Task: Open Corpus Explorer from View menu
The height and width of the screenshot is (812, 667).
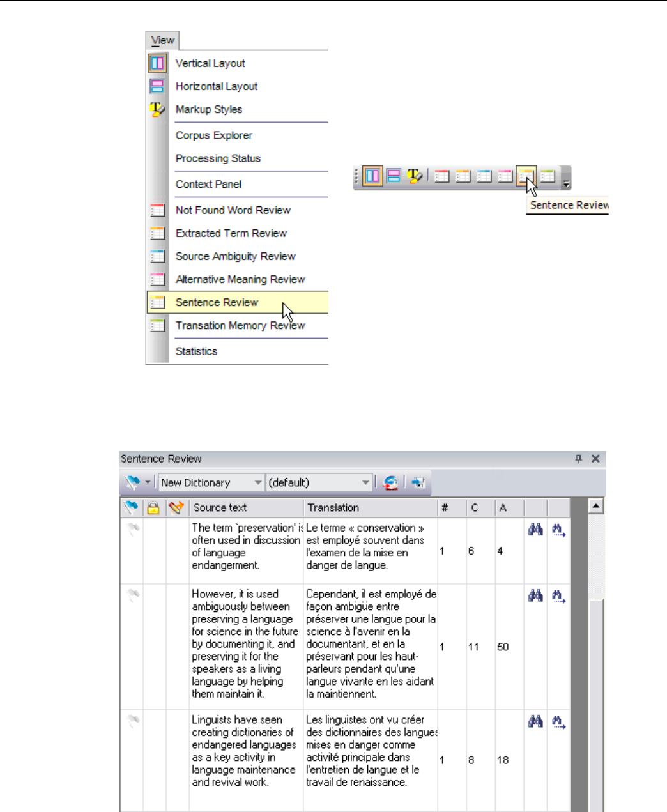Action: (238, 135)
